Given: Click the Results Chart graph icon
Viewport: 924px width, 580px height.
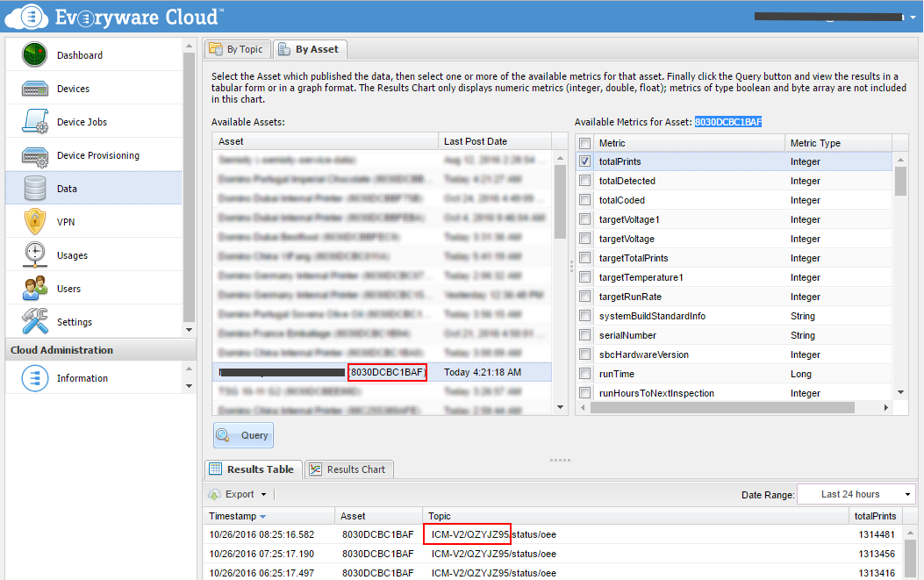Looking at the screenshot, I should pos(316,469).
